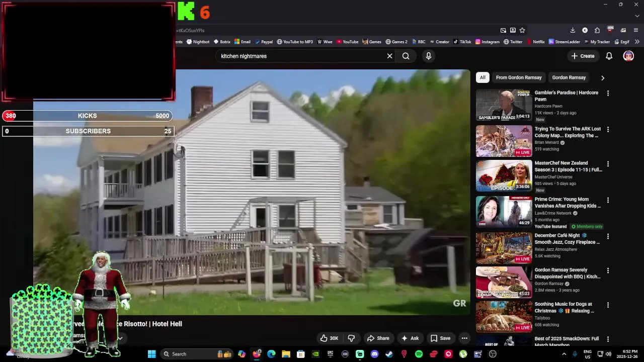
Task: Open MasterChef New Zealand Season 3 thumbnail
Action: point(504,175)
